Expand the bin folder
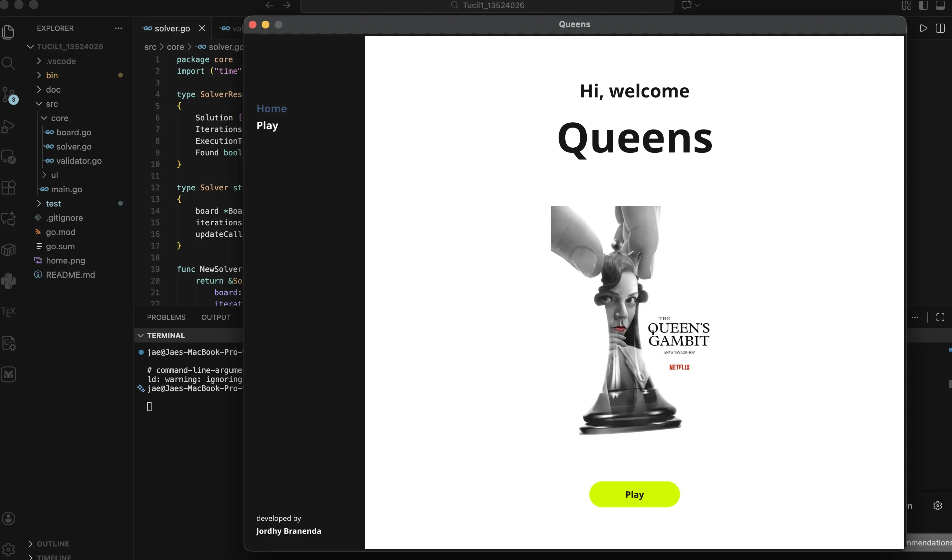 (x=52, y=75)
